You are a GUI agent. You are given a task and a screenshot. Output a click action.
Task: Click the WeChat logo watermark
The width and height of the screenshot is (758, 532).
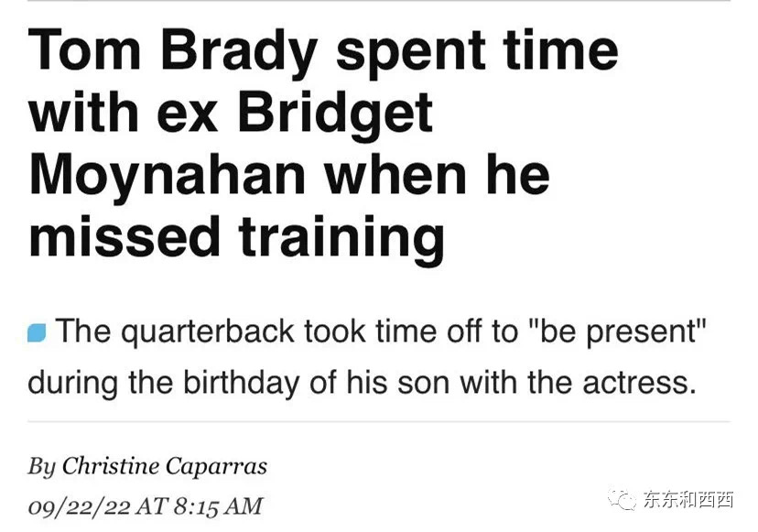coord(623,499)
